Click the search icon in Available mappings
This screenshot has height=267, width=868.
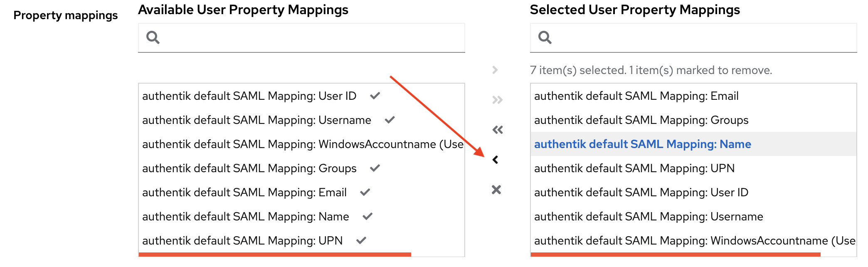pyautogui.click(x=153, y=37)
